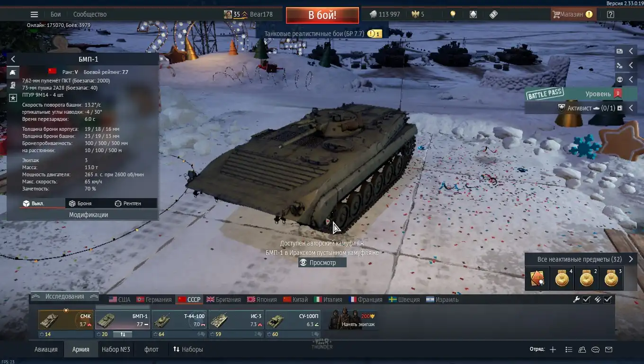Expand the satellite panel chevron
The height and width of the screenshot is (364, 644).
(631, 65)
